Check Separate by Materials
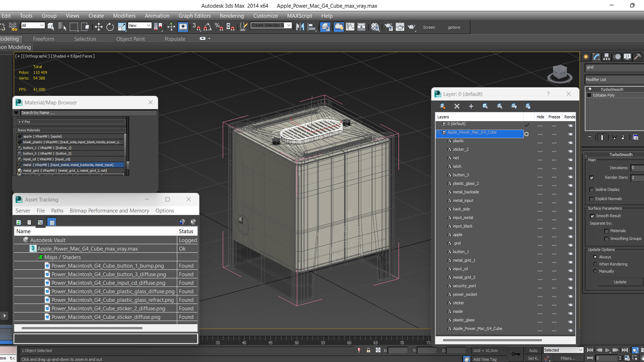Image resolution: width=644 pixels, height=362 pixels. coord(606,231)
